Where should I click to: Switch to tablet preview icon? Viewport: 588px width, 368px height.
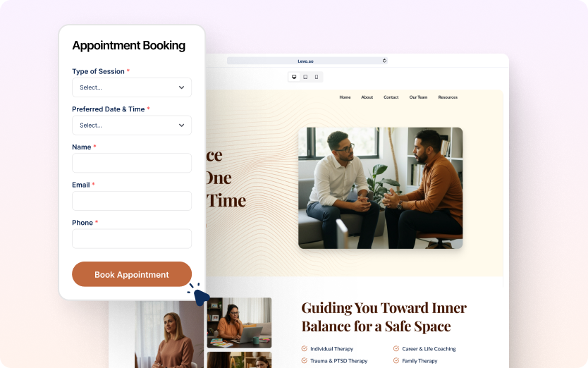pos(305,77)
